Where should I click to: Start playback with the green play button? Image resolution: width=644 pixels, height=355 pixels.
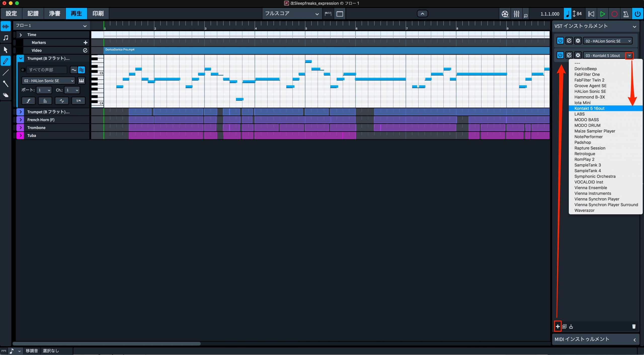(x=602, y=14)
